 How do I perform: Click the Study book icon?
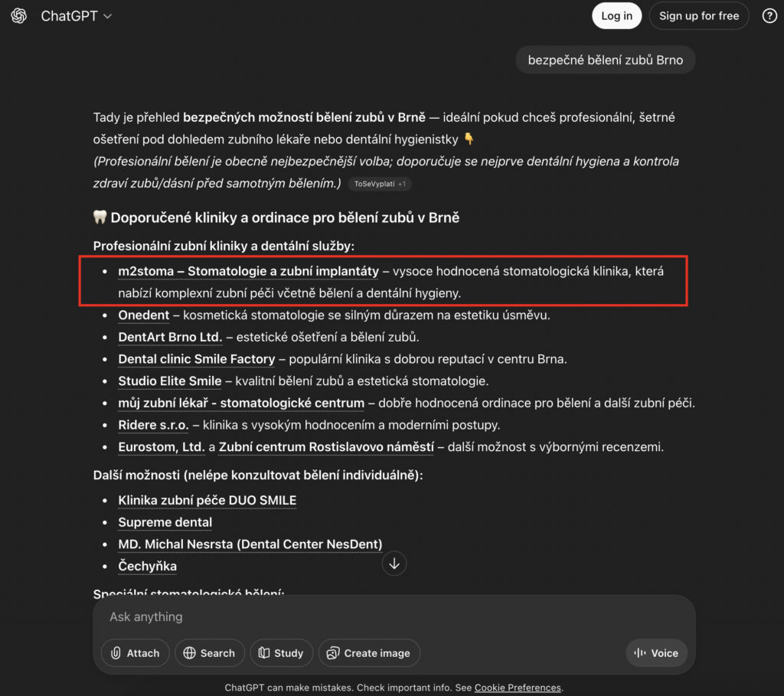(263, 653)
